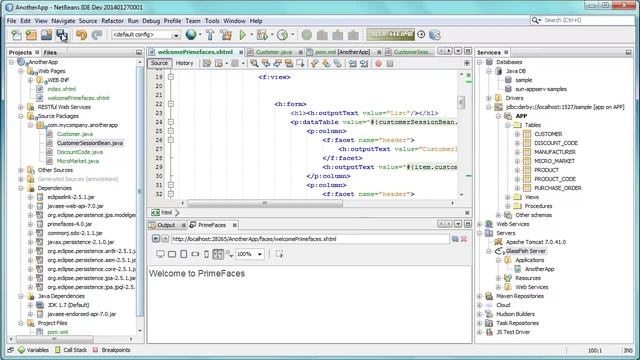Open the Refactor menu
This screenshot has width=640, height=360.
click(112, 21)
